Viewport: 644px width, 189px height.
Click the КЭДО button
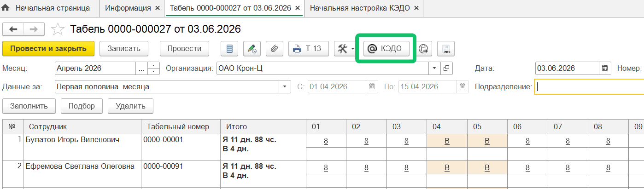tap(386, 49)
